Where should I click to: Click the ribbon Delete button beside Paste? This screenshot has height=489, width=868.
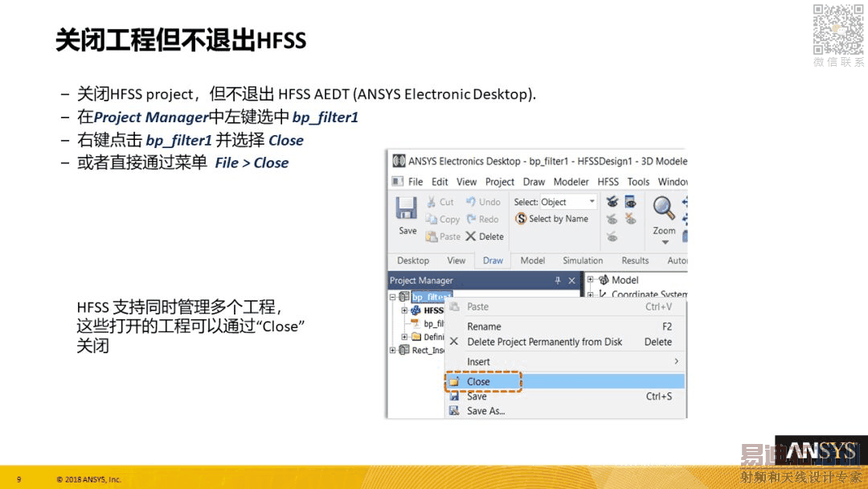485,236
